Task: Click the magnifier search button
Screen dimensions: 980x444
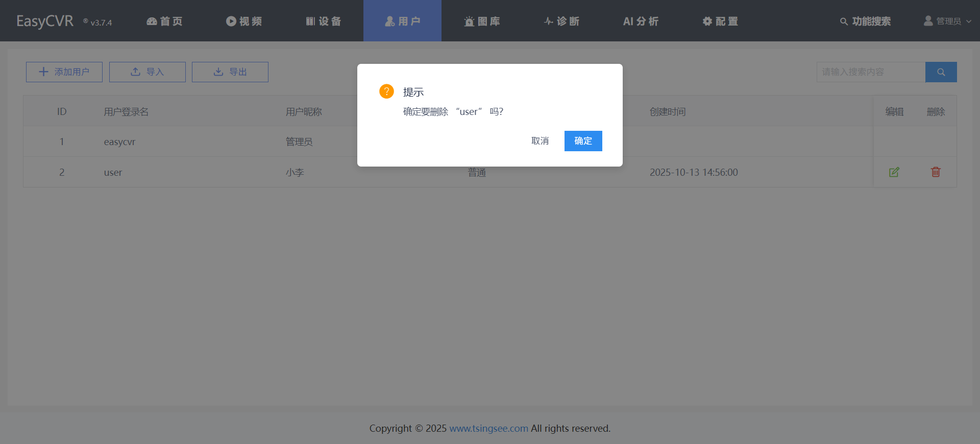Action: (x=941, y=72)
